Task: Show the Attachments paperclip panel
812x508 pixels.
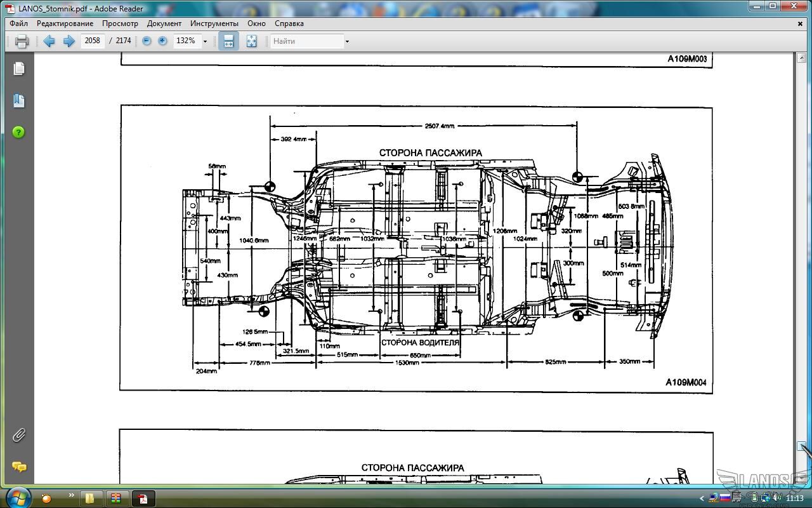Action: pos(19,435)
